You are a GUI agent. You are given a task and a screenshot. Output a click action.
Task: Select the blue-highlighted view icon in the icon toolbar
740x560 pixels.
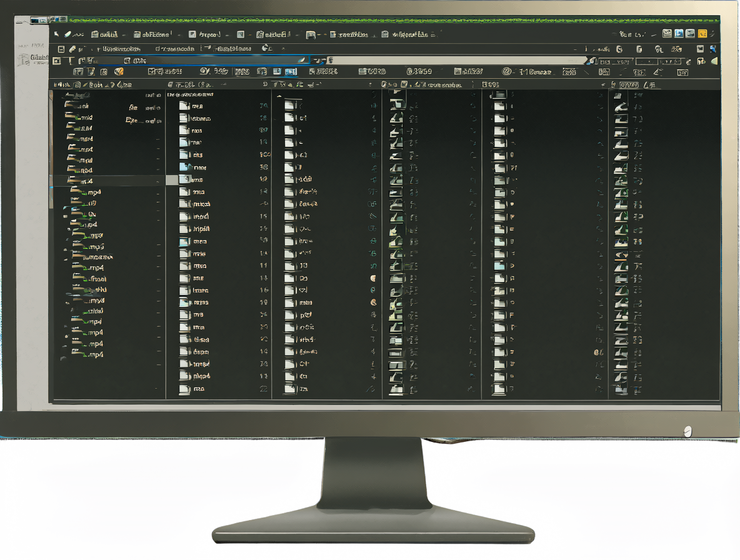[291, 72]
